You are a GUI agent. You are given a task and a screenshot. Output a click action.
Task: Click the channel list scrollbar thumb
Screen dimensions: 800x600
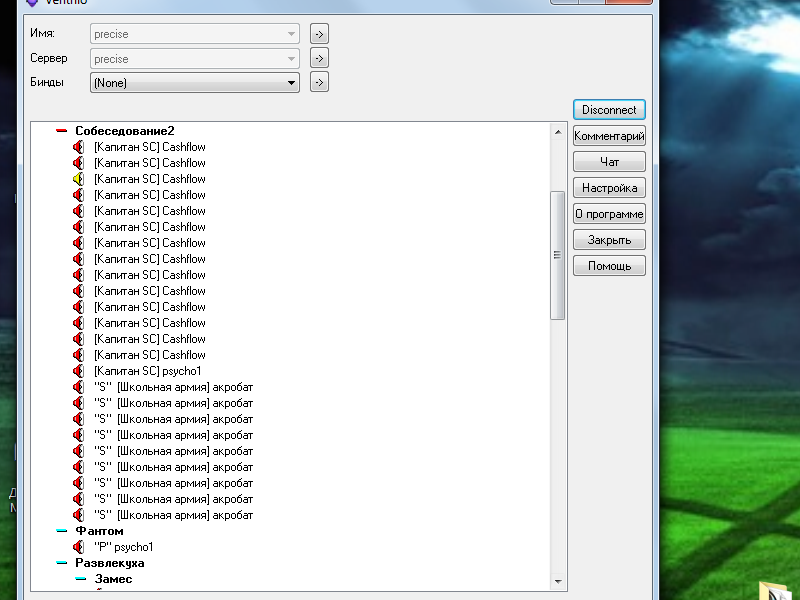[x=558, y=255]
